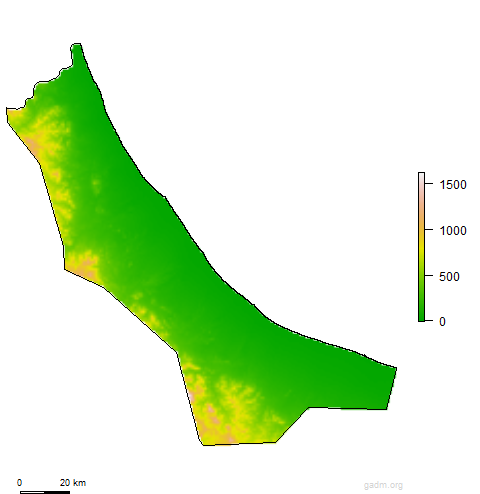Click the black segment of scale bar
Viewport: 480px width, 494px height.
(57, 492)
